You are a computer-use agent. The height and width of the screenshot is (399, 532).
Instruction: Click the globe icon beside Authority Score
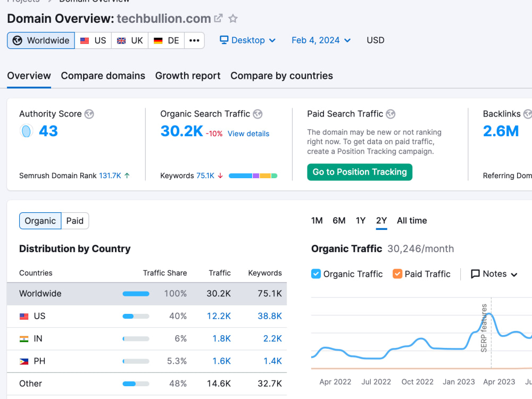point(89,114)
